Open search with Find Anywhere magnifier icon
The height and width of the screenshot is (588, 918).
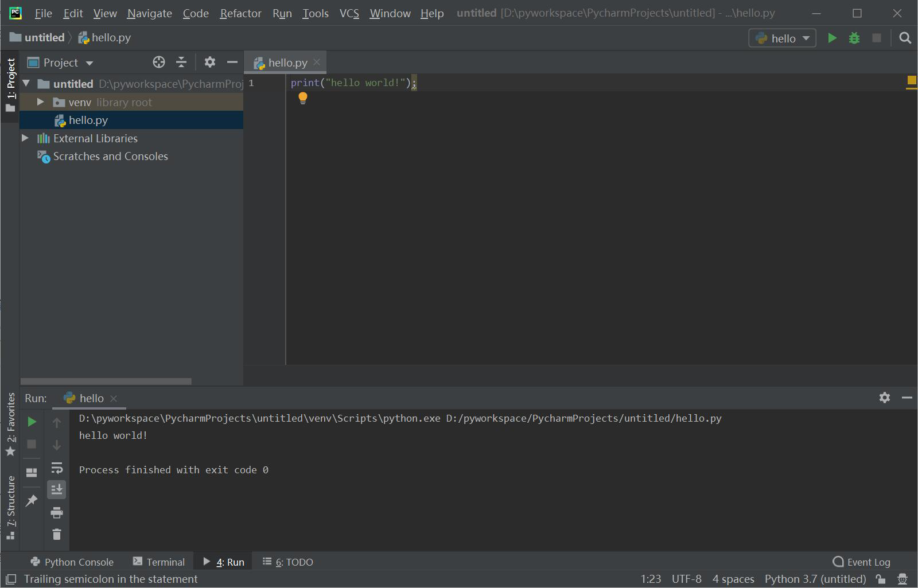905,38
